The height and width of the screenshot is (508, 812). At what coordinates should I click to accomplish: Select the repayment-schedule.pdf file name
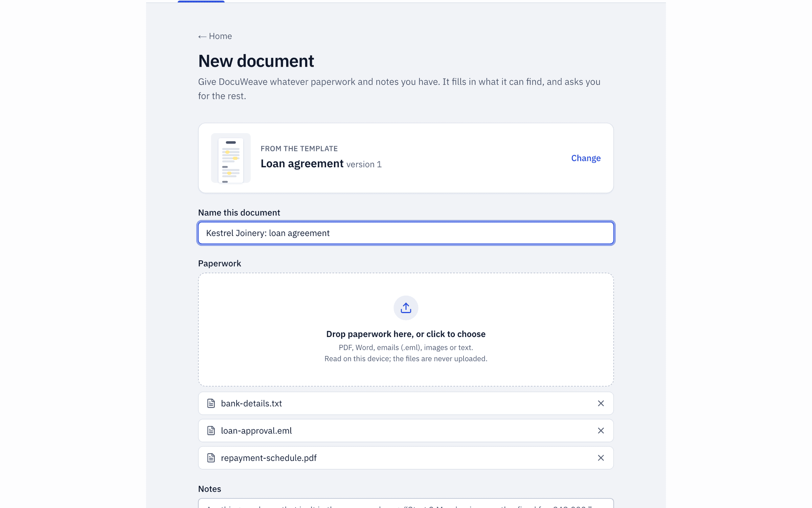click(x=269, y=458)
